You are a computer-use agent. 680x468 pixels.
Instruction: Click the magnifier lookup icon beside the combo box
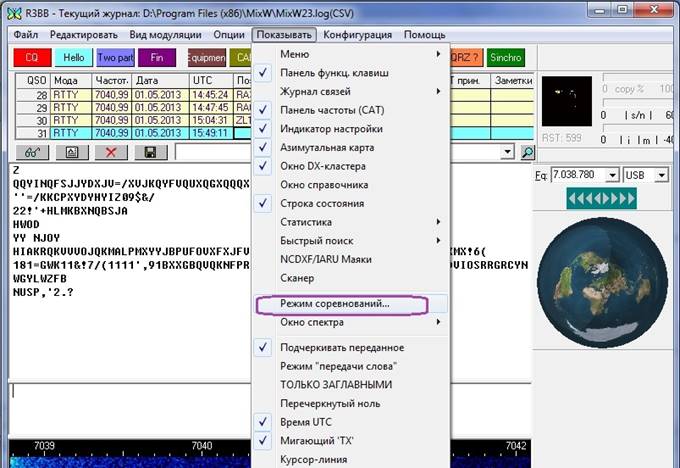(x=528, y=152)
